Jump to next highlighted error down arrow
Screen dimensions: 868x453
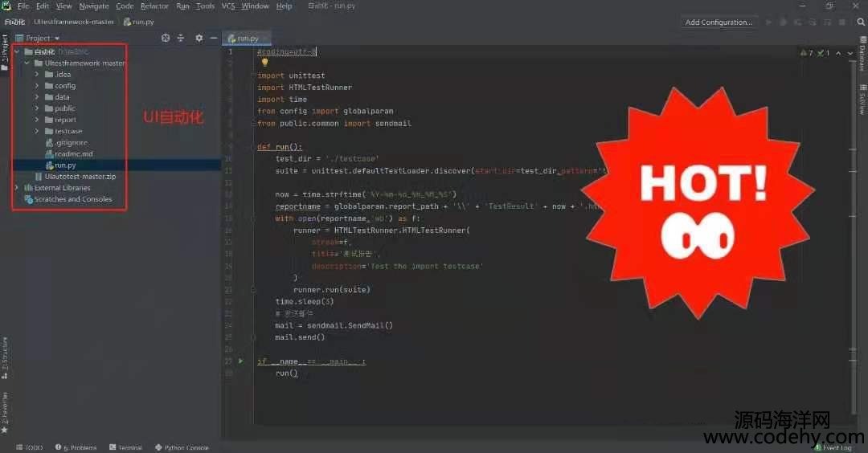851,53
